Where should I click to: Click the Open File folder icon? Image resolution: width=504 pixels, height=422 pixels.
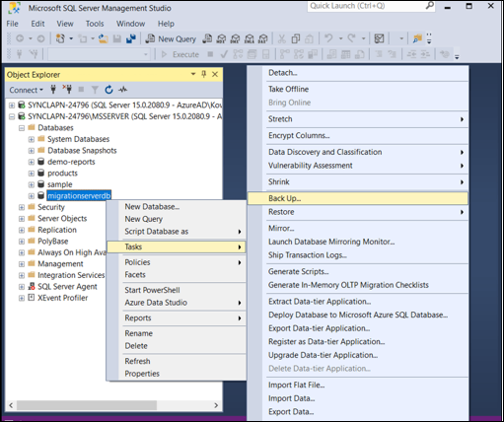click(x=104, y=38)
